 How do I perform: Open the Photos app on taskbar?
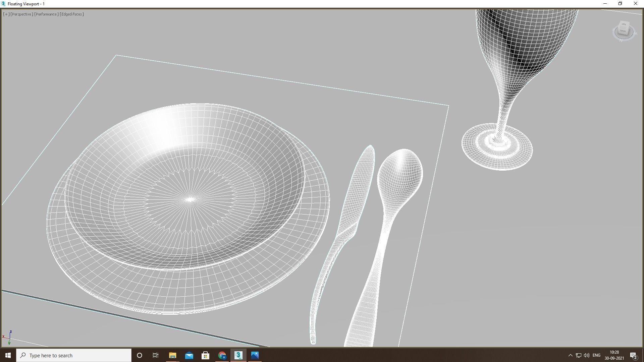tap(255, 355)
